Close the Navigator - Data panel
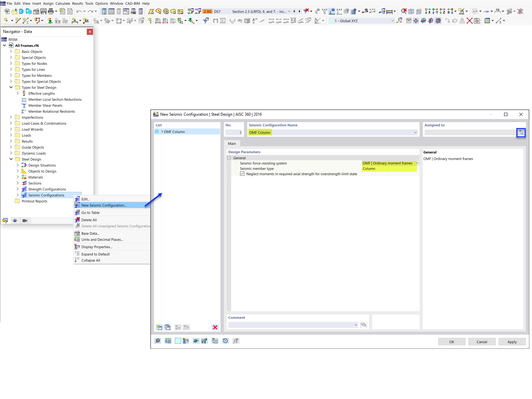The image size is (532, 399). [x=90, y=32]
